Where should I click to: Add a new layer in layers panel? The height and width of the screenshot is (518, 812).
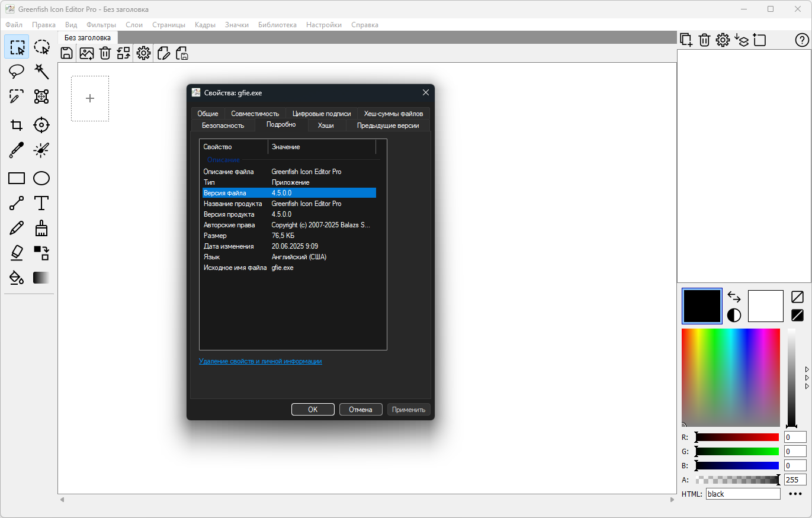click(686, 40)
